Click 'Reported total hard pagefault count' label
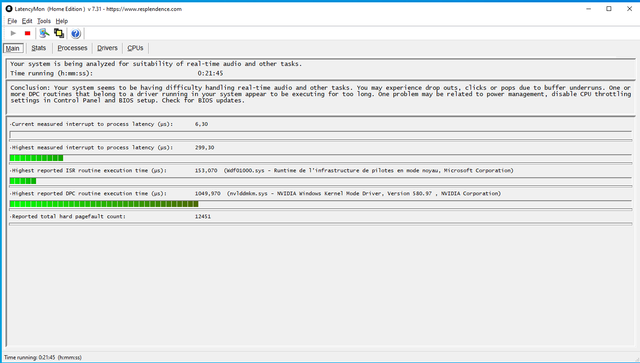This screenshot has height=363, width=640. (69, 216)
